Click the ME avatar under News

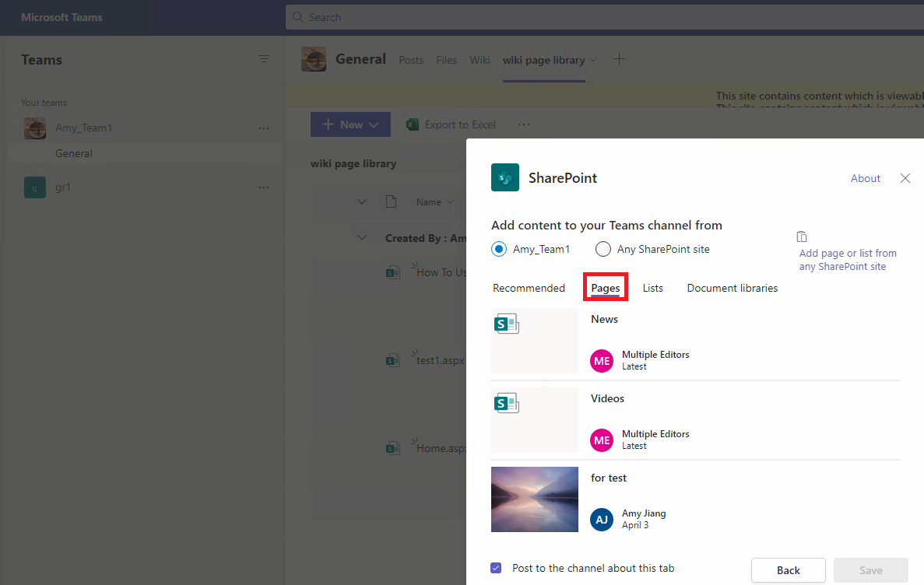click(602, 360)
